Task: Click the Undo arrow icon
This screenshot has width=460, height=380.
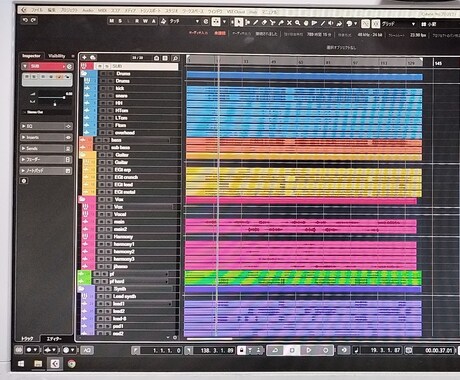Action: (x=25, y=20)
